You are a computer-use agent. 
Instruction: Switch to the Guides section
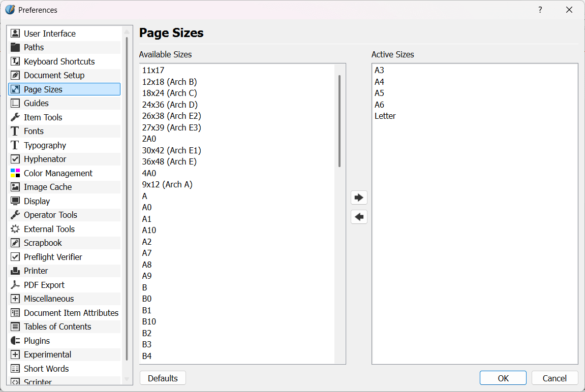click(x=36, y=103)
